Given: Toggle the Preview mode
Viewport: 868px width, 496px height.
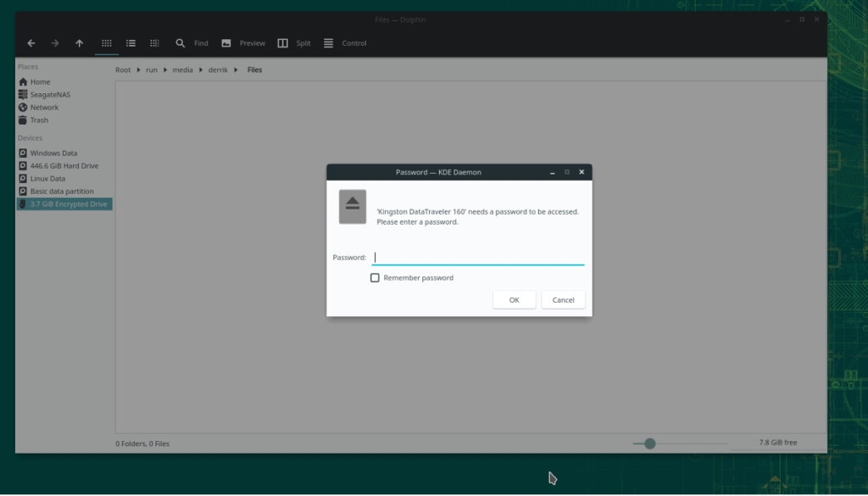Looking at the screenshot, I should point(243,42).
